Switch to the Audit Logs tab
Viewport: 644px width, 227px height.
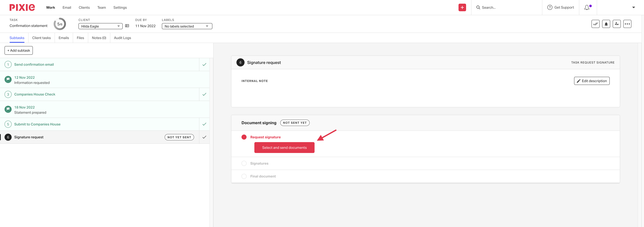(122, 38)
